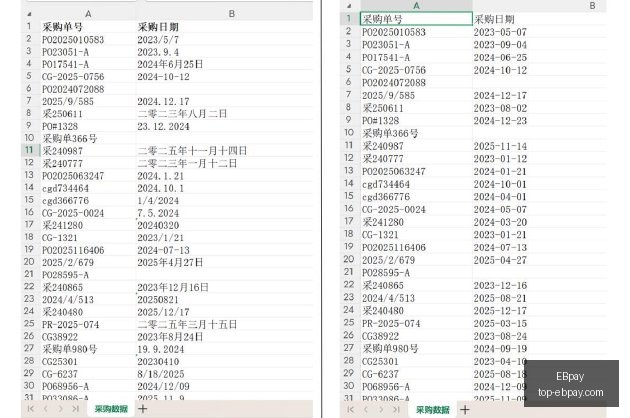Select left sheet cell 19.9.2024
The width and height of the screenshot is (630, 418).
click(x=224, y=349)
